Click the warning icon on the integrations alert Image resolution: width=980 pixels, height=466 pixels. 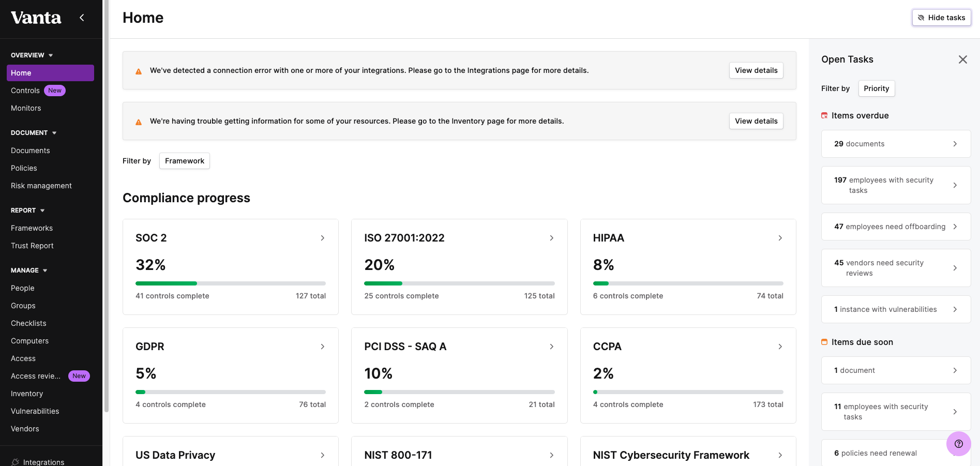pyautogui.click(x=139, y=71)
